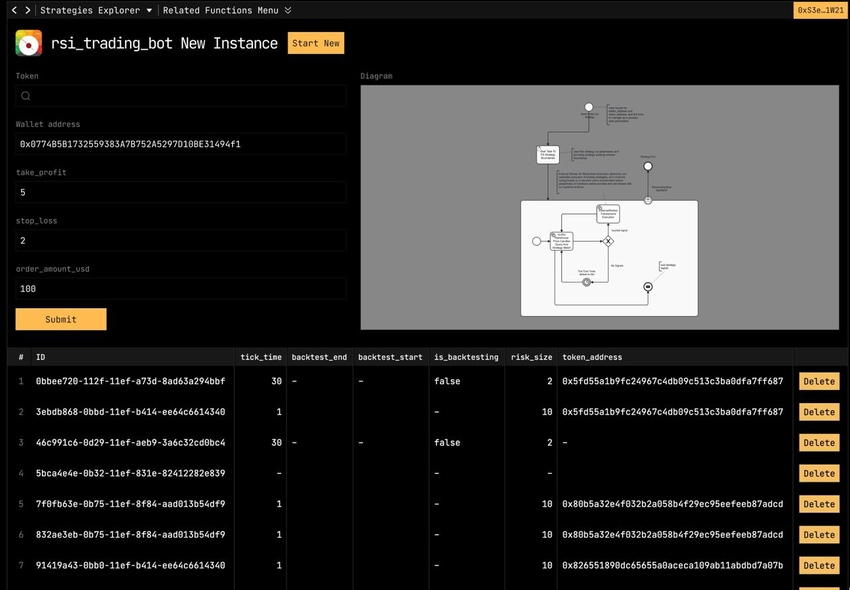Select the tick timer event in diagram
The image size is (850, 590).
[587, 282]
